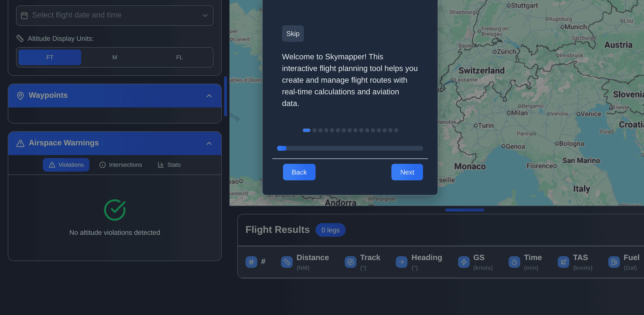Switch to the Violations tab
Viewport: 644px width, 315px height.
pyautogui.click(x=66, y=165)
